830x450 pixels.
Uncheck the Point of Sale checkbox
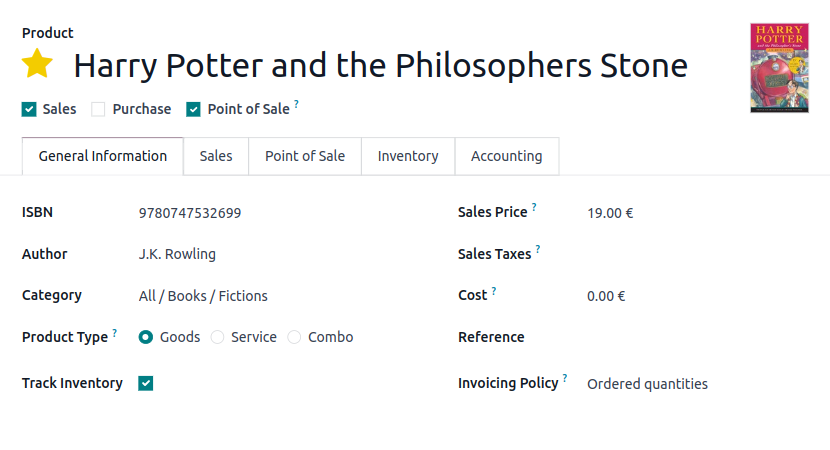pyautogui.click(x=194, y=109)
